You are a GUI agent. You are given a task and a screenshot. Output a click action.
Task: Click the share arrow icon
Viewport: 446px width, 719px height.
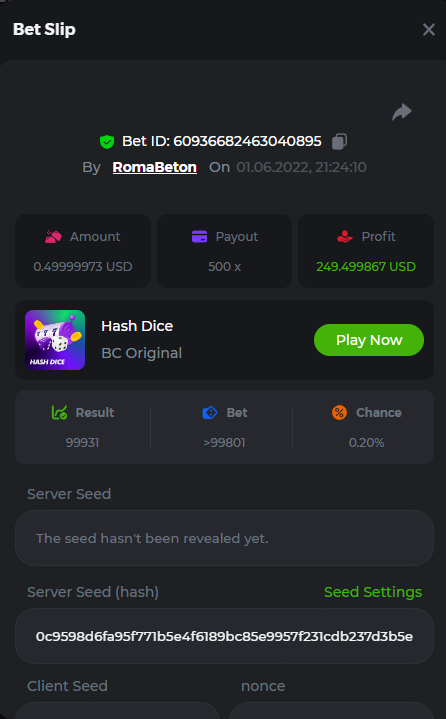tap(402, 112)
